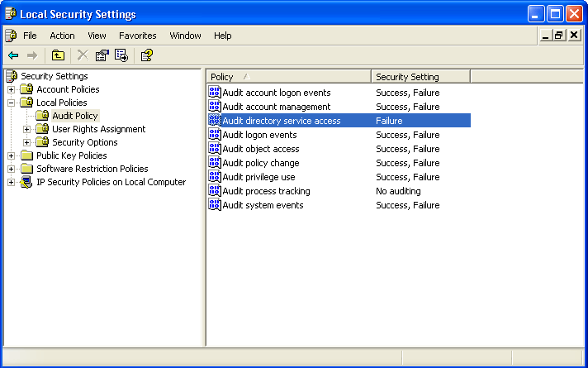Sort by the Security Setting column header
The image size is (588, 368).
(x=420, y=77)
